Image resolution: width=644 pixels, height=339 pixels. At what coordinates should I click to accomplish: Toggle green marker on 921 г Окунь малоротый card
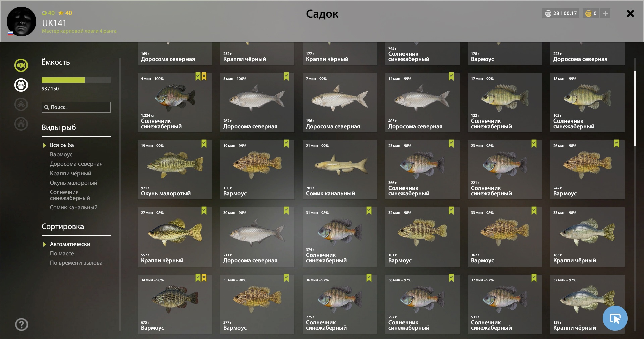click(x=204, y=144)
